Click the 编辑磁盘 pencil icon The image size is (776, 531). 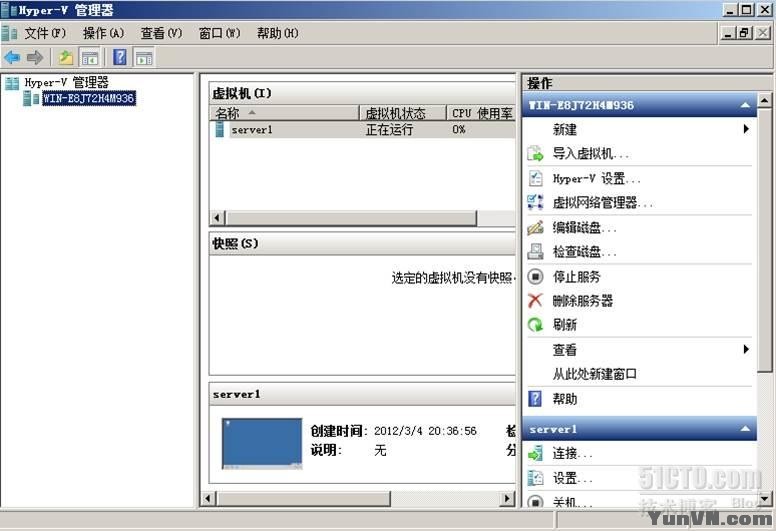point(535,227)
